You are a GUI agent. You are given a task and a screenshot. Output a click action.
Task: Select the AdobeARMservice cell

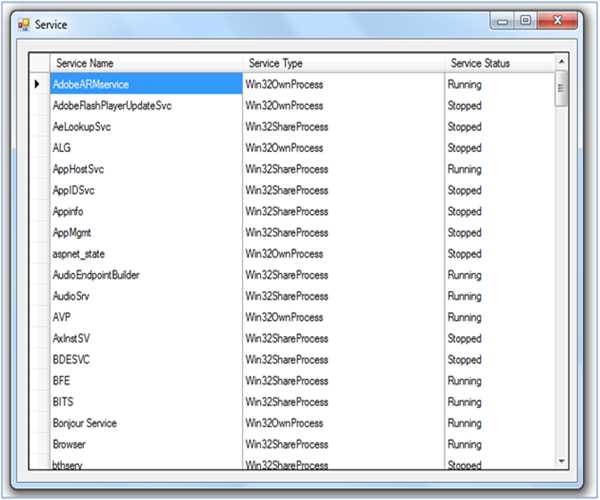click(145, 85)
